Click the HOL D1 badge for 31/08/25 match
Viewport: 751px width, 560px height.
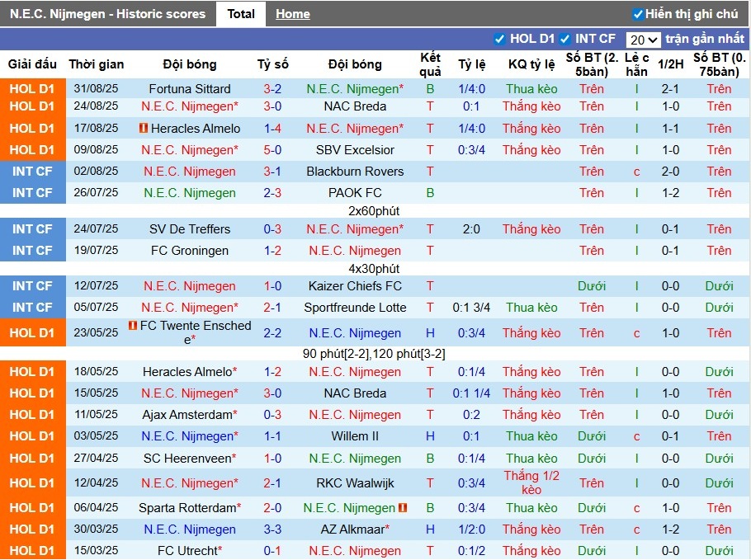[33, 89]
